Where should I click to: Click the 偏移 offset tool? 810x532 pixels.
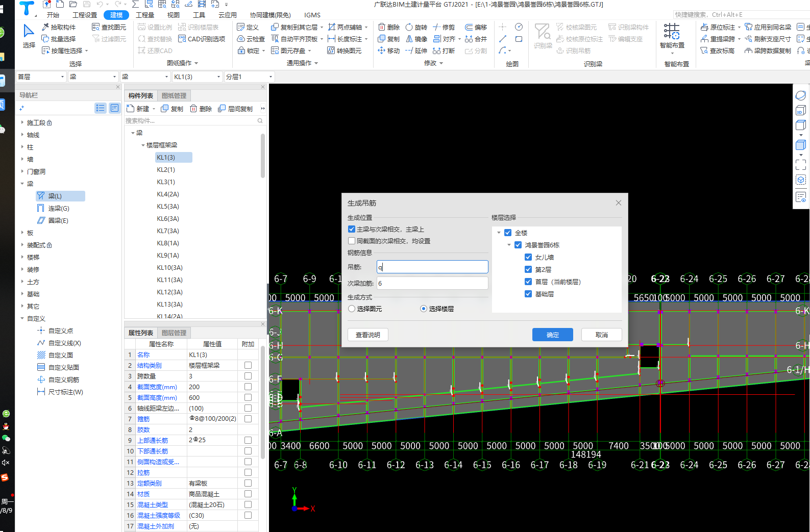476,27
